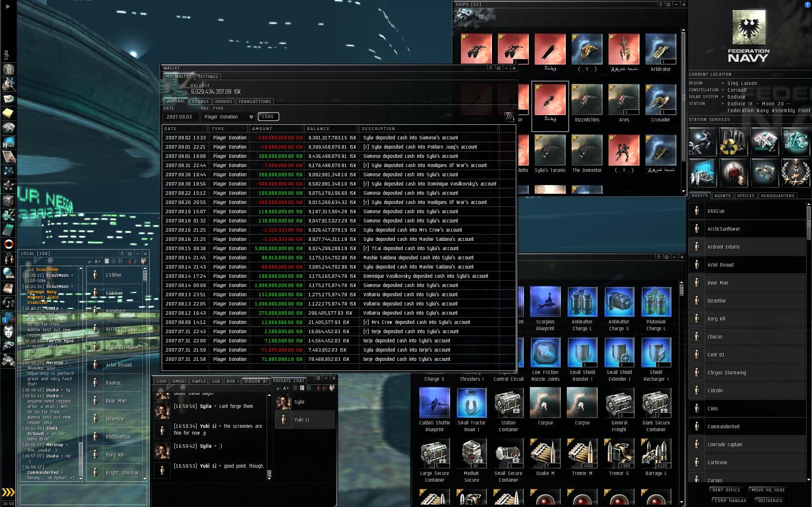Click the Federation Navy logo
812x507 pixels.
click(x=748, y=36)
